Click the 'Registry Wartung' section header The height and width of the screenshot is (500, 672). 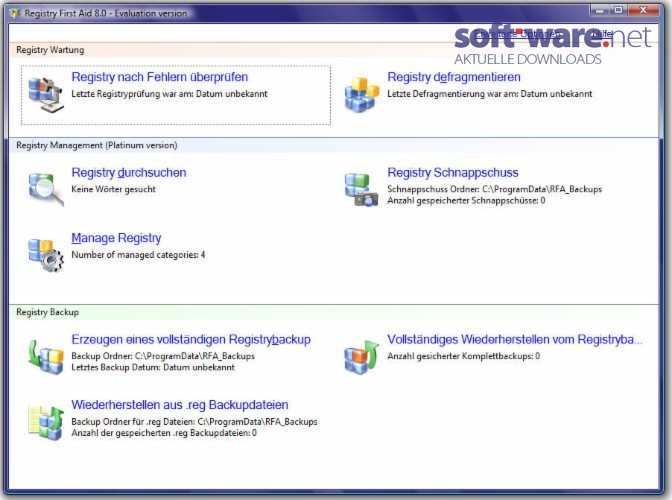pos(50,50)
